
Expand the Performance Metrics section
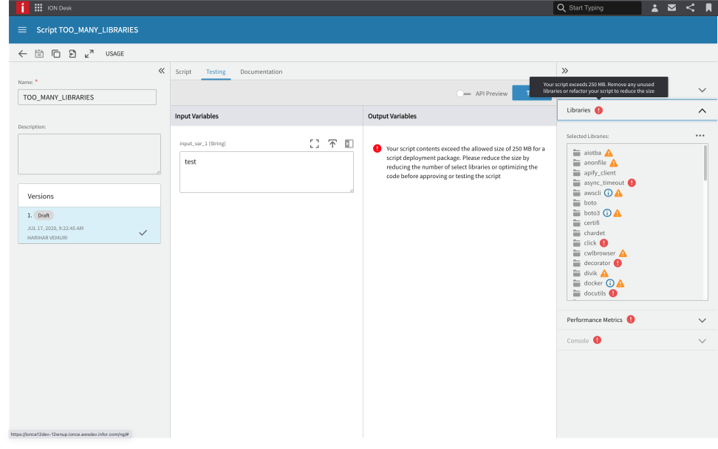[702, 320]
